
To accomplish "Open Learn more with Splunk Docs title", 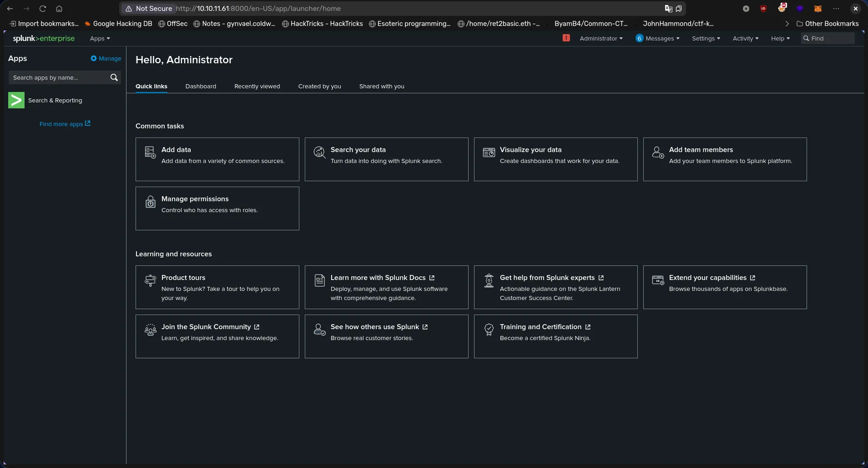I will point(378,278).
